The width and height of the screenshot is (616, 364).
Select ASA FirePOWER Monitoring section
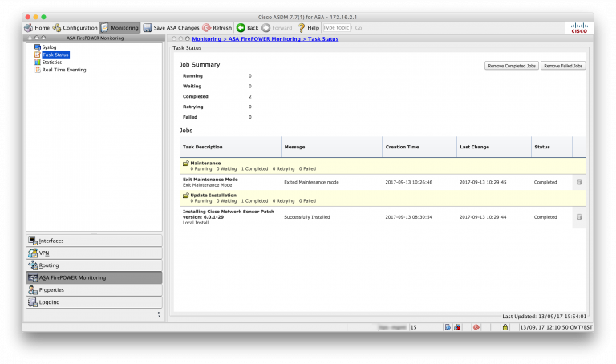tap(95, 277)
